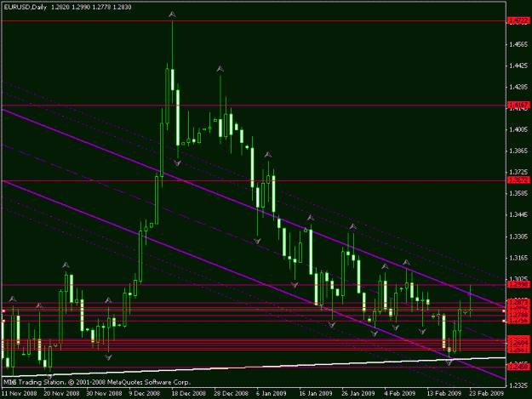Click the 1.3445 axis price value

pyautogui.click(x=519, y=214)
